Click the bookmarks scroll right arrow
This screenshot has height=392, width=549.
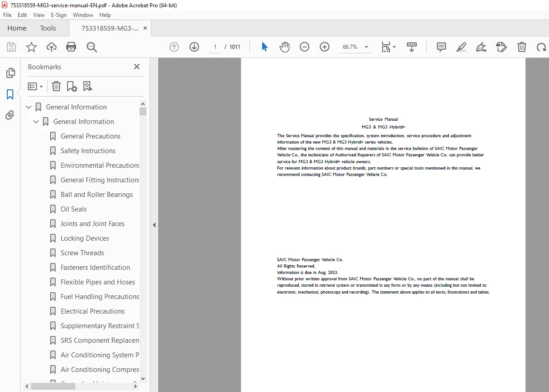[135, 386]
